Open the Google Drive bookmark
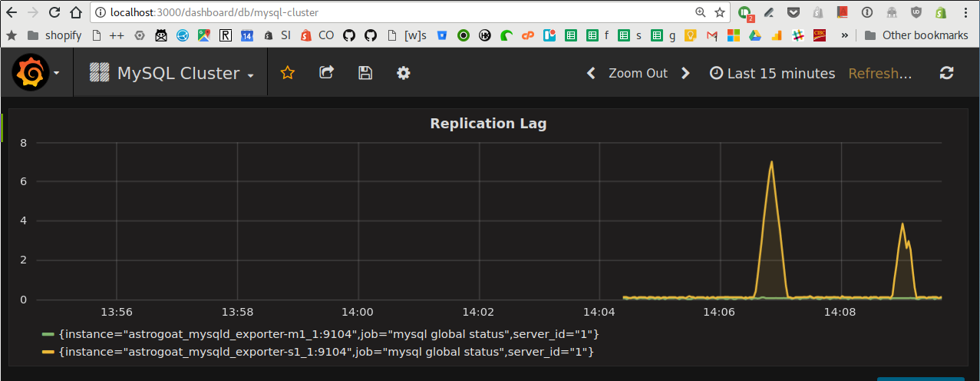The height and width of the screenshot is (381, 980). coord(754,35)
